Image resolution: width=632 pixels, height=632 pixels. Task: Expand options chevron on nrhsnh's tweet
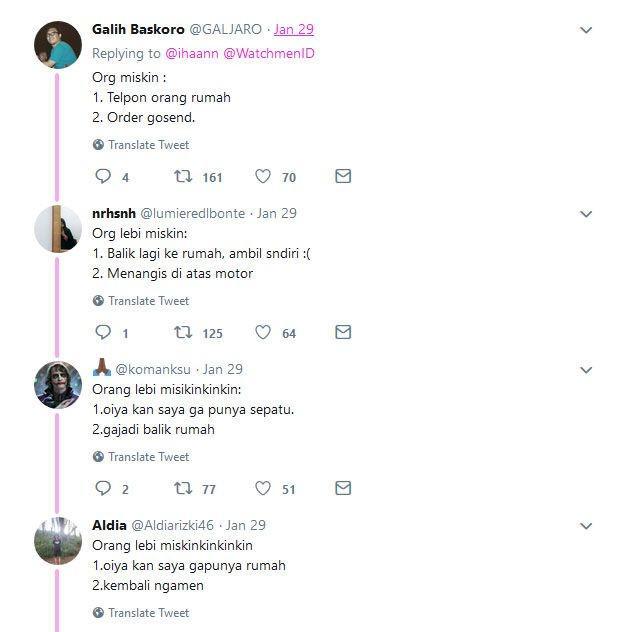coord(586,214)
